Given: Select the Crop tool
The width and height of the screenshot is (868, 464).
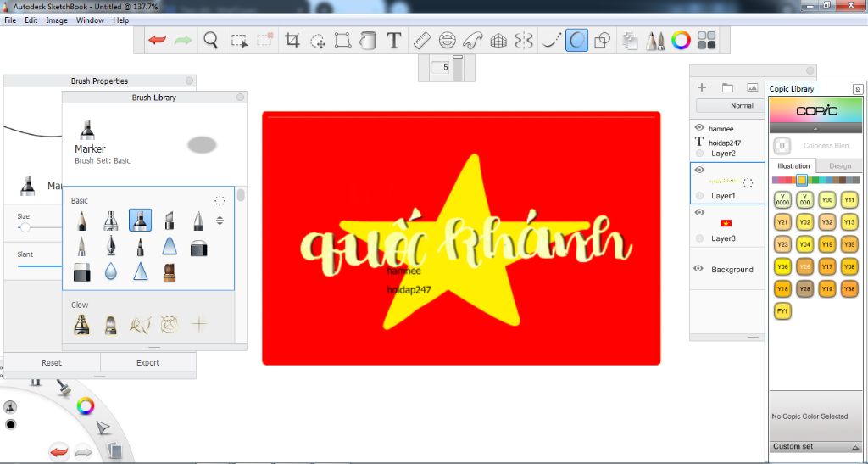Looking at the screenshot, I should (292, 41).
